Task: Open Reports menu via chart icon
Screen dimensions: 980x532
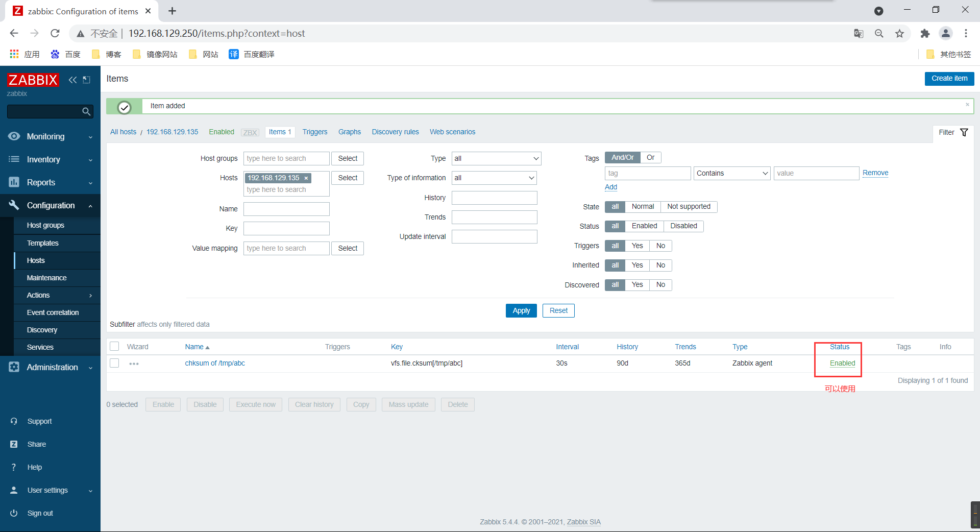Action: pos(14,182)
